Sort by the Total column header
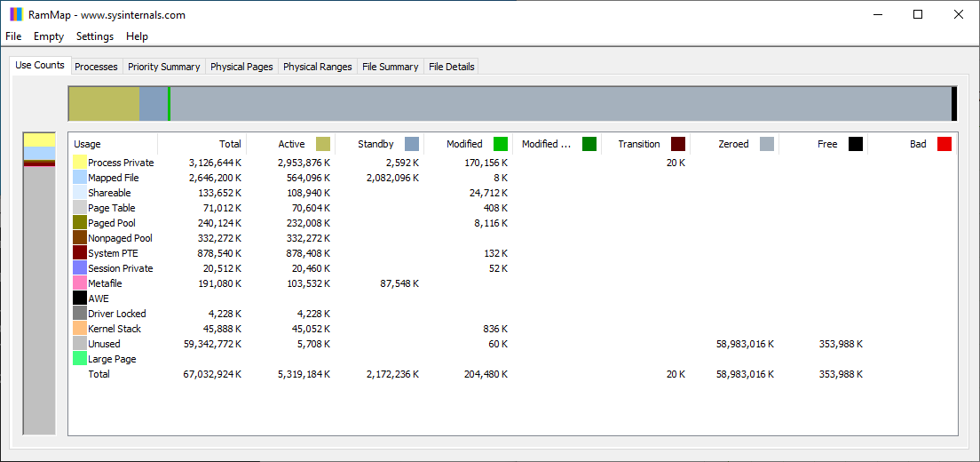 click(x=202, y=145)
